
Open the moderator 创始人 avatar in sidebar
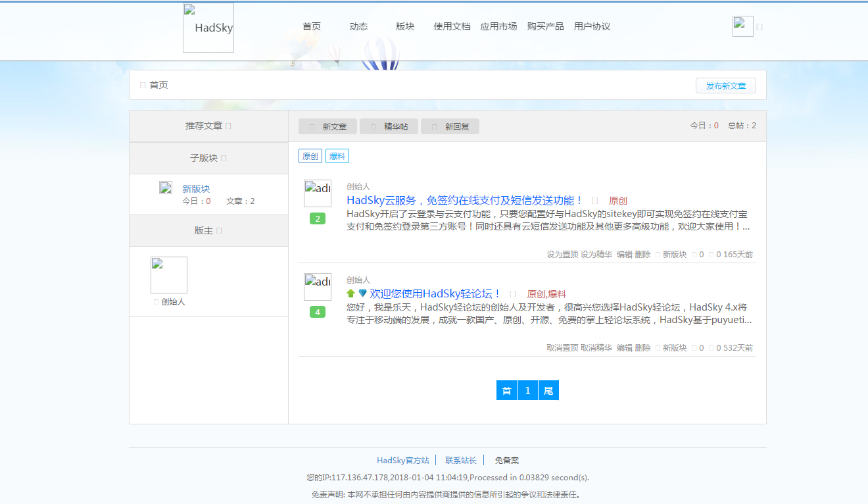(x=169, y=275)
